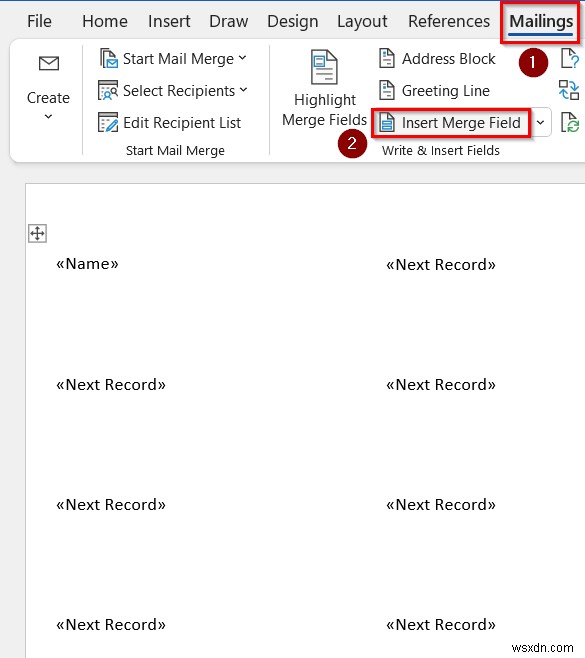Click the Rules page icon with question mark
This screenshot has width=585, height=658.
[570, 58]
